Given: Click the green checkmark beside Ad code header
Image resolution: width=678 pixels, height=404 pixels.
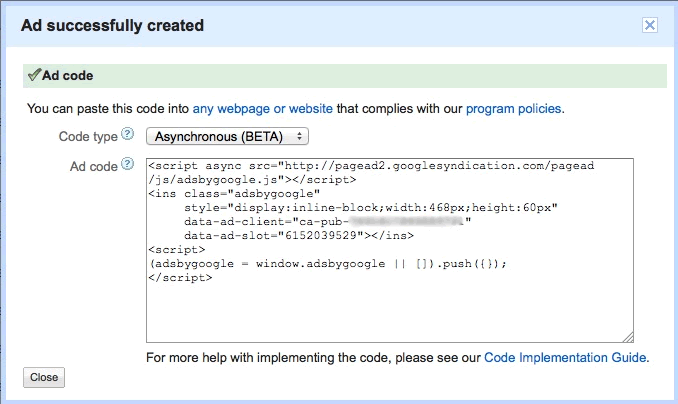Looking at the screenshot, I should tap(33, 75).
